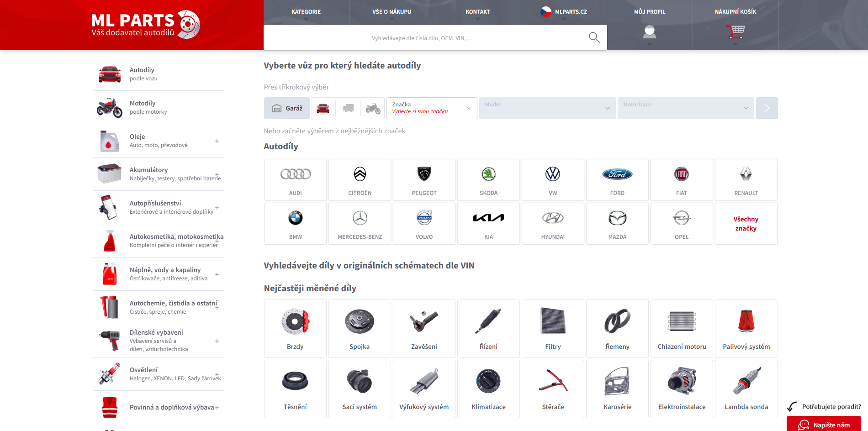Click the Napište nám chat button
Image resolution: width=868 pixels, height=431 pixels.
pos(824,424)
